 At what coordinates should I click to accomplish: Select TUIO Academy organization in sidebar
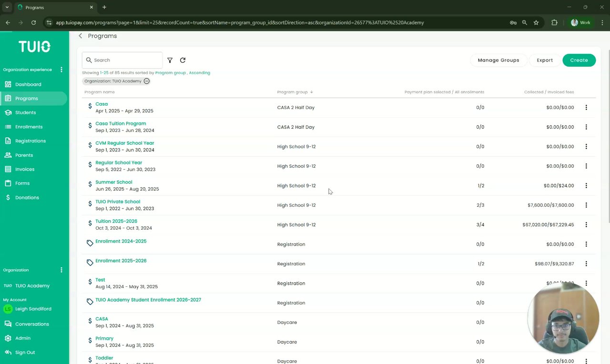[32, 286]
